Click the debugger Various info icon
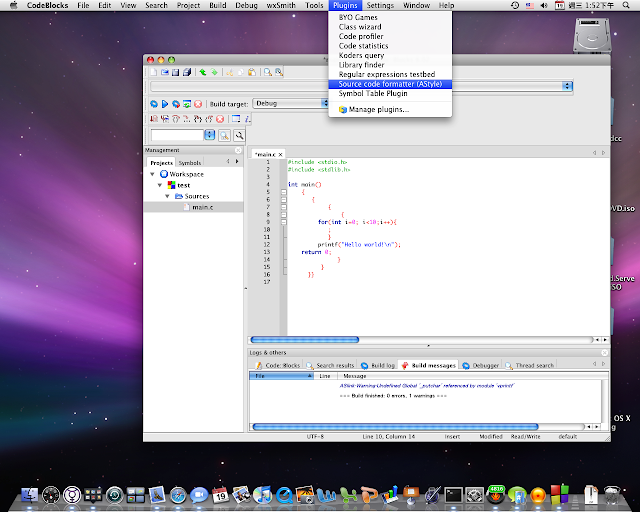The image size is (640, 512). [247, 119]
